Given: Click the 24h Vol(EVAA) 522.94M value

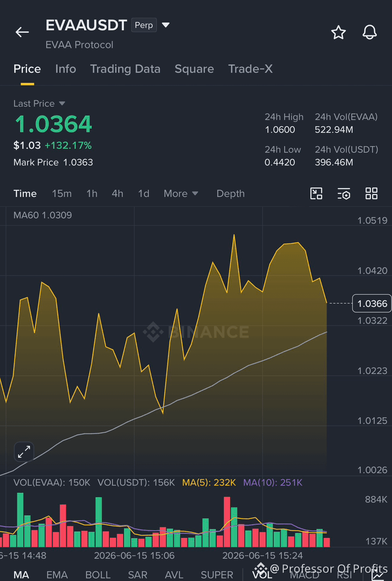Looking at the screenshot, I should tap(334, 130).
